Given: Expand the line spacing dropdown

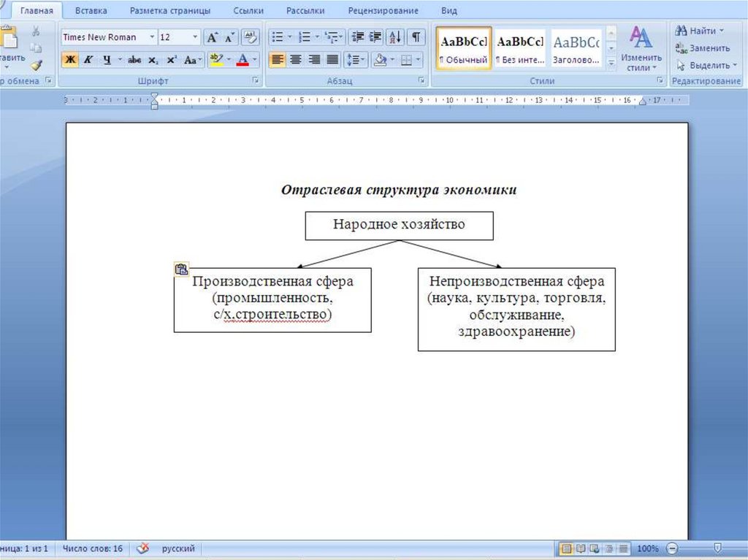Looking at the screenshot, I should click(362, 60).
